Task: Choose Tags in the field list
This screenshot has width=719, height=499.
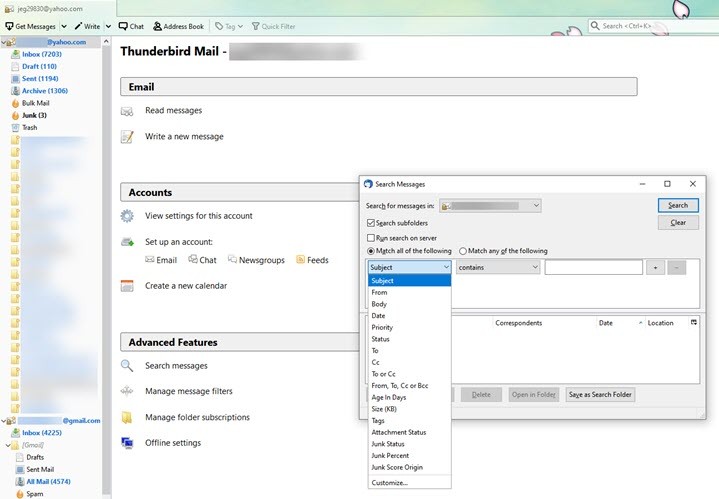Action: click(x=409, y=421)
